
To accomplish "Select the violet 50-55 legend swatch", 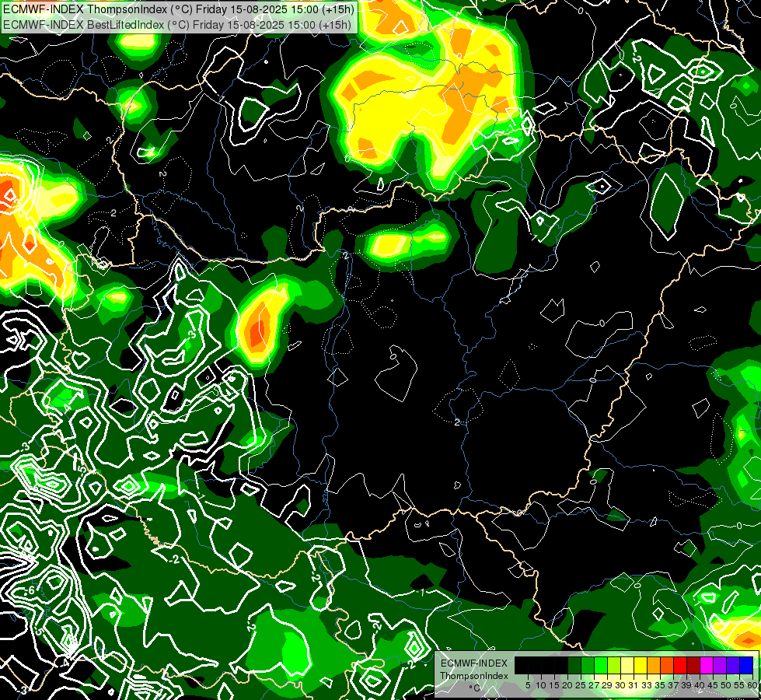I will click(x=733, y=665).
